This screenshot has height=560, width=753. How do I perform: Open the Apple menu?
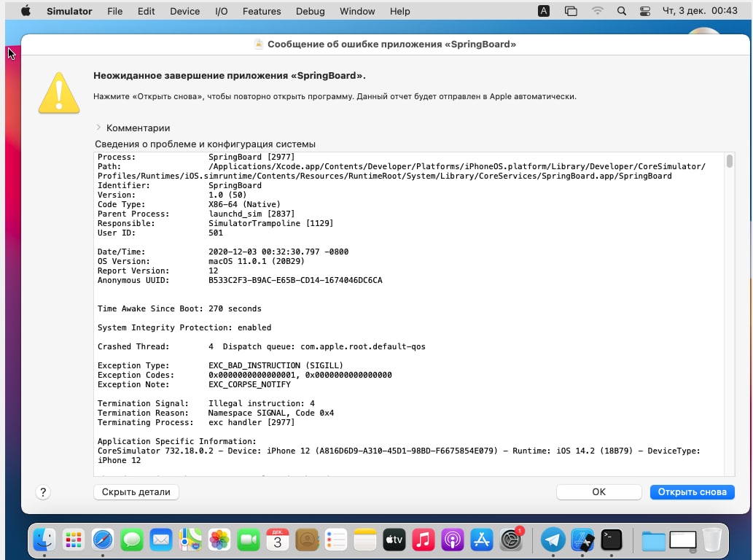[x=26, y=11]
